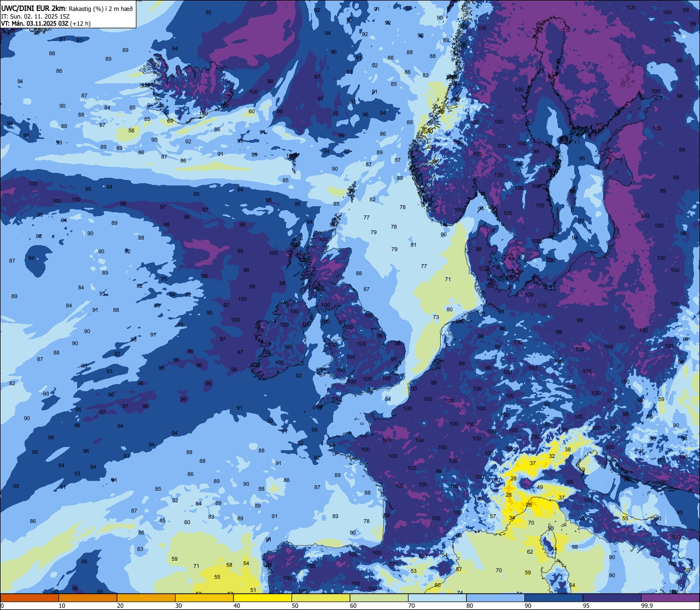Select the bright yellow 40–50 legend swatch
Image resolution: width=700 pixels, height=610 pixels.
(x=262, y=597)
